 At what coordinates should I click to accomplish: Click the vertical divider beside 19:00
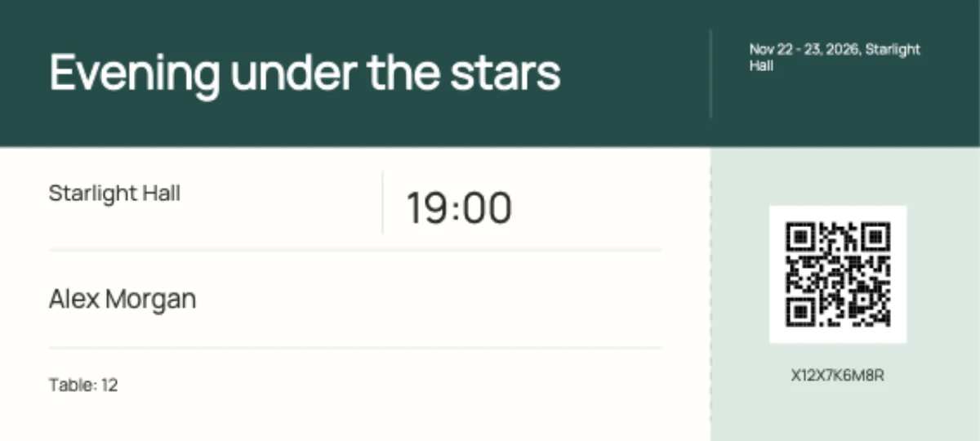(382, 203)
